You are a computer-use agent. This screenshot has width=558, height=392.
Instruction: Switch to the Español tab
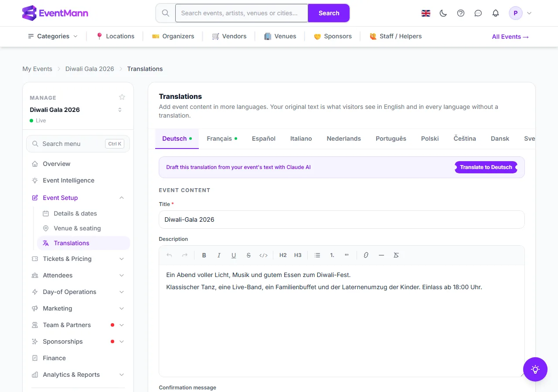[264, 139]
